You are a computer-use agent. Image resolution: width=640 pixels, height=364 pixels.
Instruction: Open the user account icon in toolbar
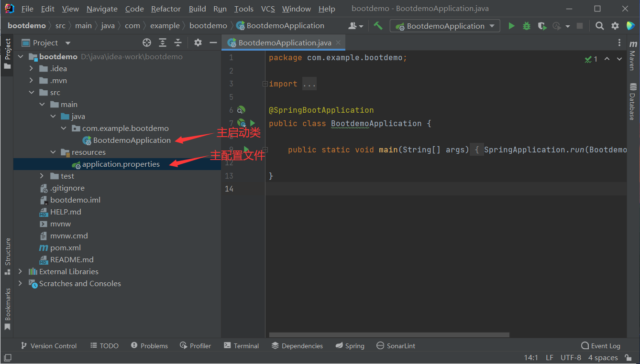[355, 26]
